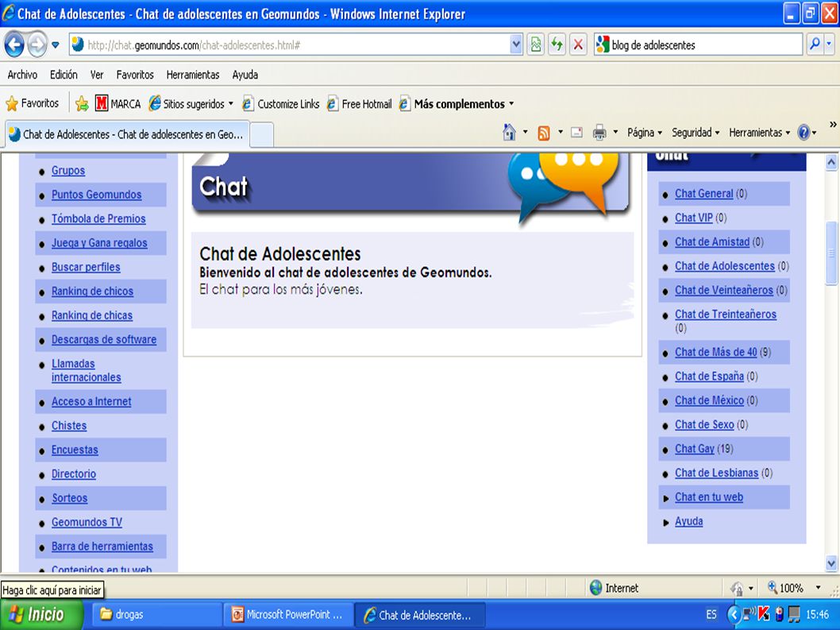
Task: Expand command bar overflow chevrons
Action: pos(833,125)
